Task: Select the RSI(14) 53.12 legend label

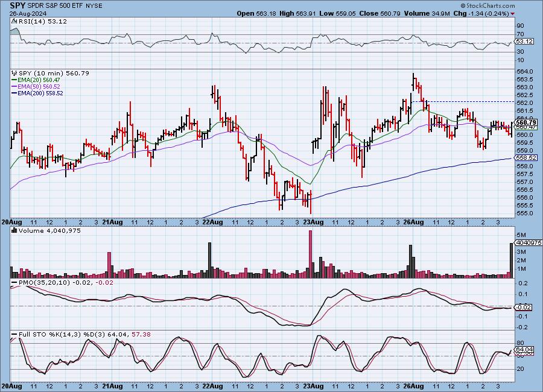Action: (x=43, y=21)
